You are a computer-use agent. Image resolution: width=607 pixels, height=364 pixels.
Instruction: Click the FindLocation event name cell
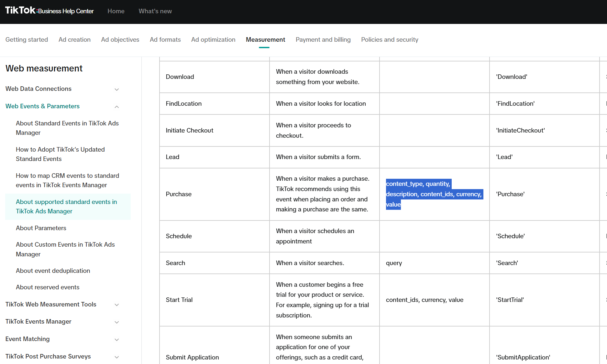[x=215, y=104]
